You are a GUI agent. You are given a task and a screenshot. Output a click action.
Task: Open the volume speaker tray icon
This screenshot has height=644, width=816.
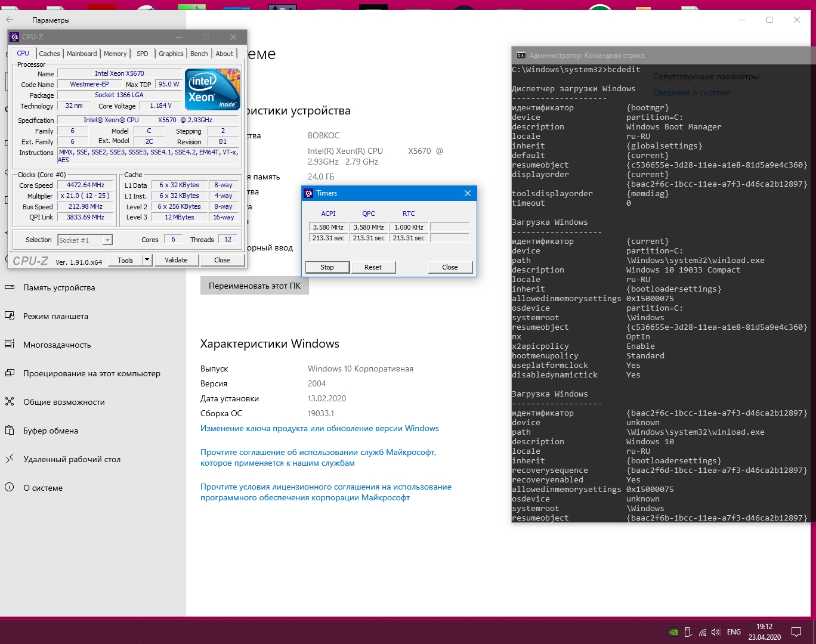[x=716, y=632]
